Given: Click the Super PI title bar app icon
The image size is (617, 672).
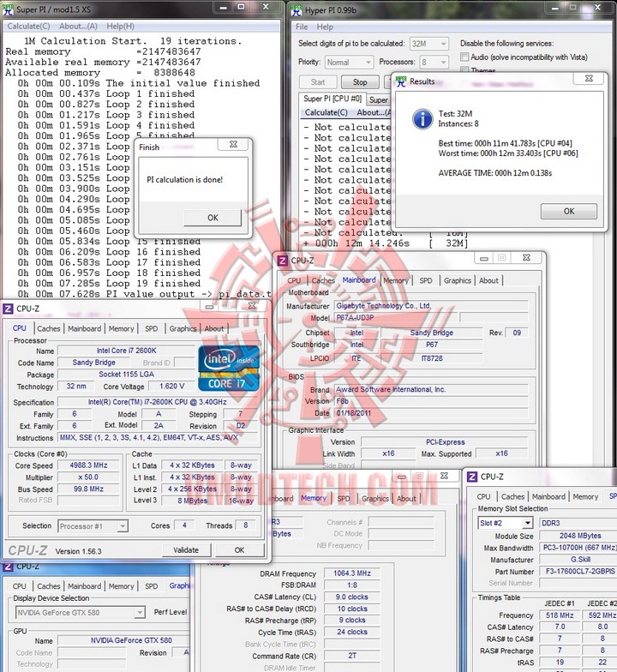Looking at the screenshot, I should (9, 9).
